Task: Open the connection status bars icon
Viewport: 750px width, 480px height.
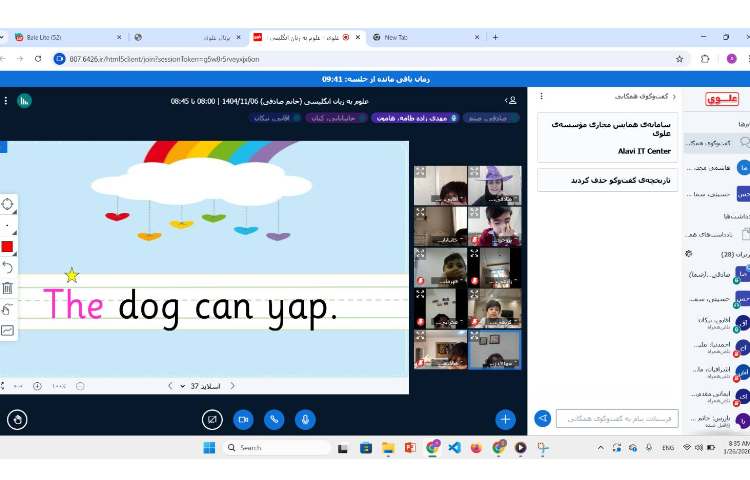Action: (x=24, y=100)
